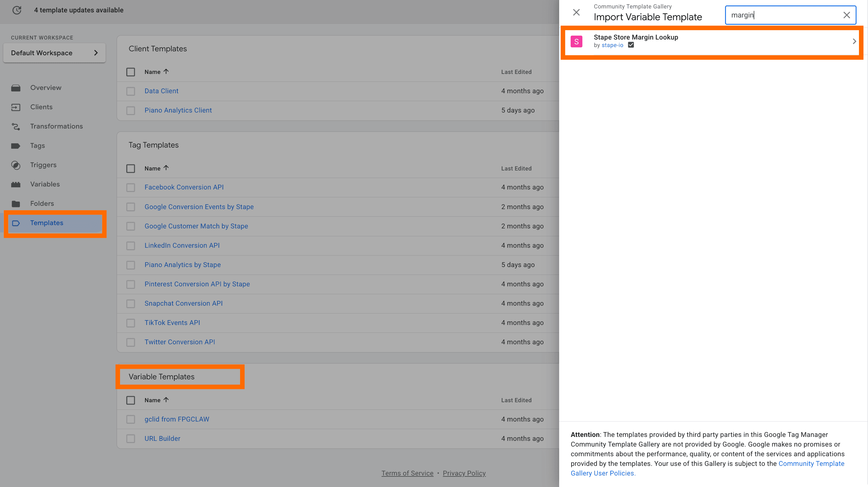Click the Templates sidebar icon
This screenshot has width=868, height=487.
pyautogui.click(x=16, y=223)
